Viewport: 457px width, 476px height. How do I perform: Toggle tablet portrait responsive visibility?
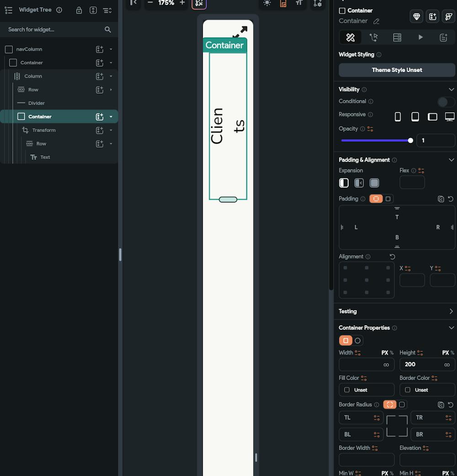pyautogui.click(x=415, y=116)
